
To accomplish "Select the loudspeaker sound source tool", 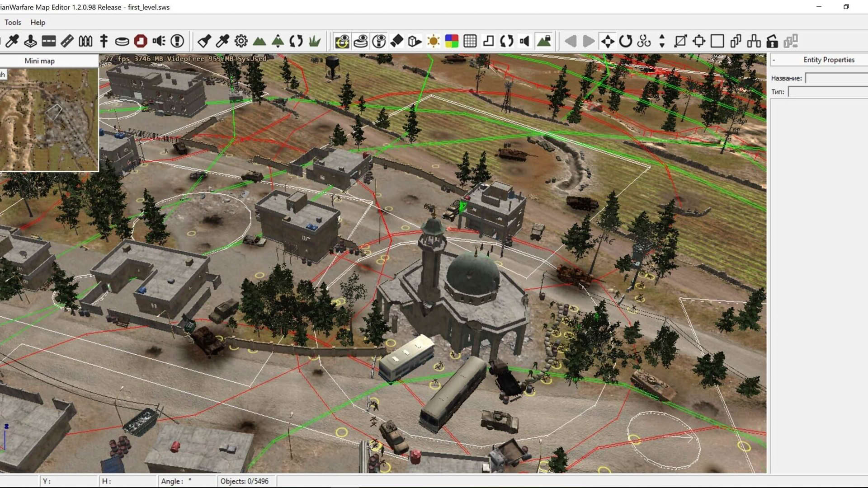I will tap(159, 41).
